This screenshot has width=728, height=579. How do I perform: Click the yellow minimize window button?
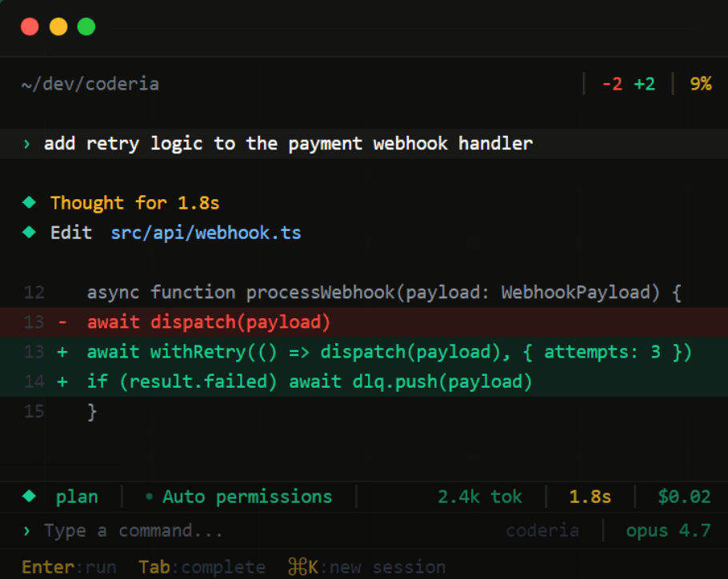(58, 27)
